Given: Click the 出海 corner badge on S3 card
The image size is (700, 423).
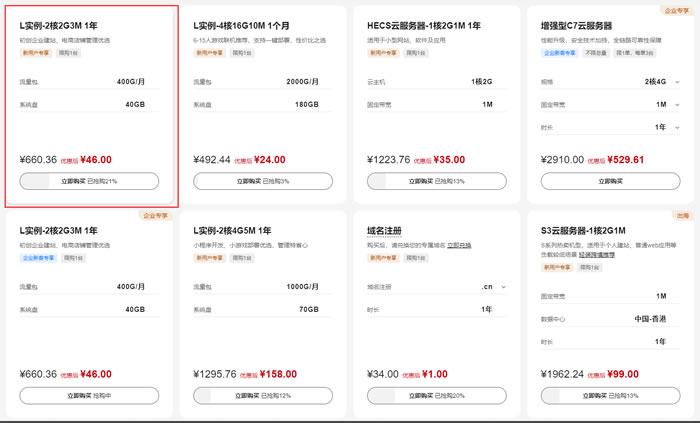Looking at the screenshot, I should [x=683, y=215].
